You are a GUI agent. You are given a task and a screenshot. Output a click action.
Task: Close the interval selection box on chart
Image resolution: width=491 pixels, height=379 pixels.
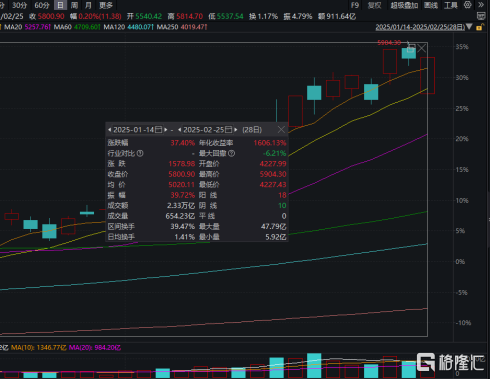(x=422, y=48)
